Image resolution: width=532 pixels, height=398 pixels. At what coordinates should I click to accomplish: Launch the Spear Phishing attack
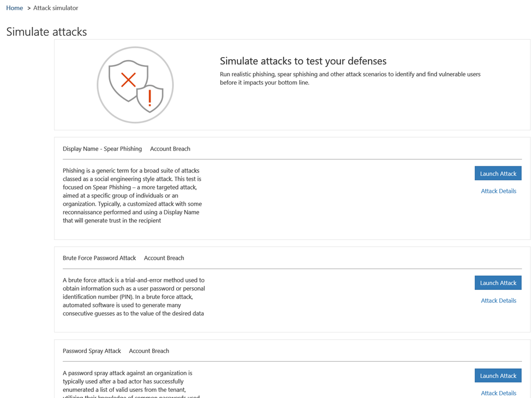[498, 174]
